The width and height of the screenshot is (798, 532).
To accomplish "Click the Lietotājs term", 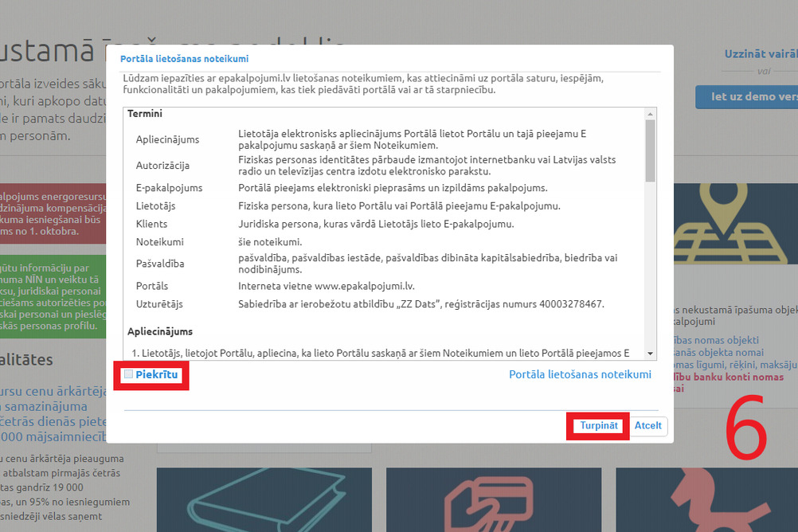I will [156, 206].
